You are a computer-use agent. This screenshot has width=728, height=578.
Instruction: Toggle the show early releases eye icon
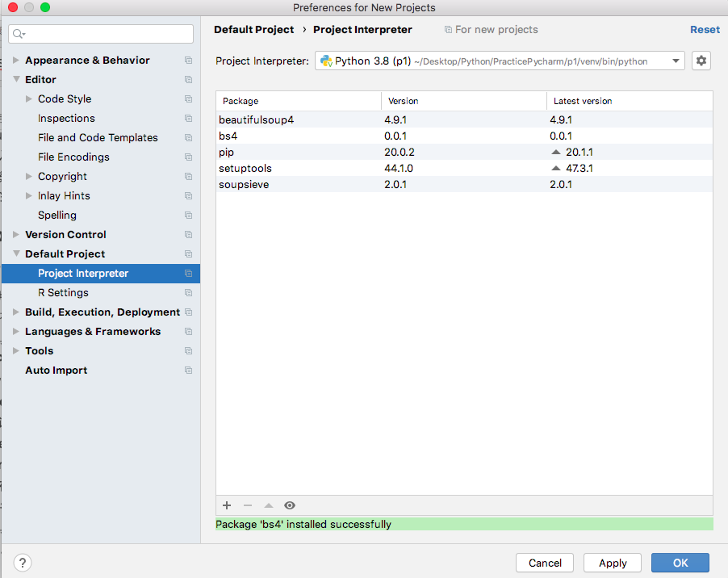pyautogui.click(x=290, y=505)
